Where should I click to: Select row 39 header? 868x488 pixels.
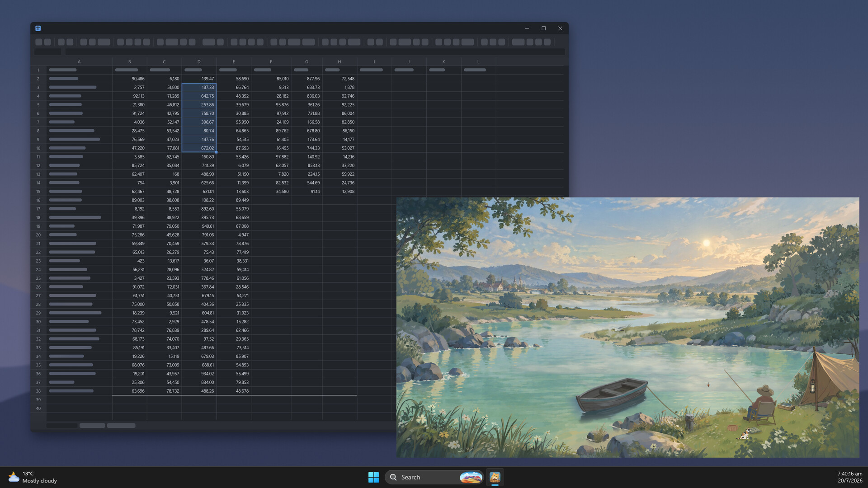[38, 400]
